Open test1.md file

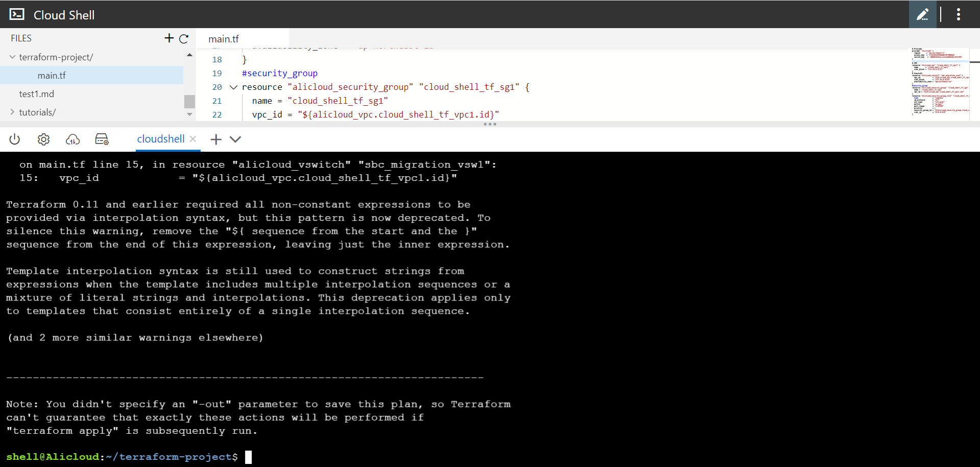click(37, 94)
